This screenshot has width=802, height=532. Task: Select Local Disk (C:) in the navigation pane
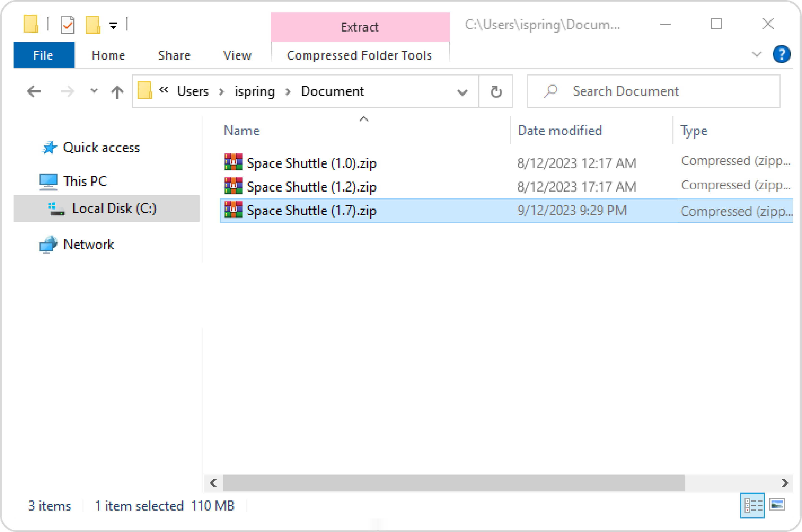[x=106, y=208]
